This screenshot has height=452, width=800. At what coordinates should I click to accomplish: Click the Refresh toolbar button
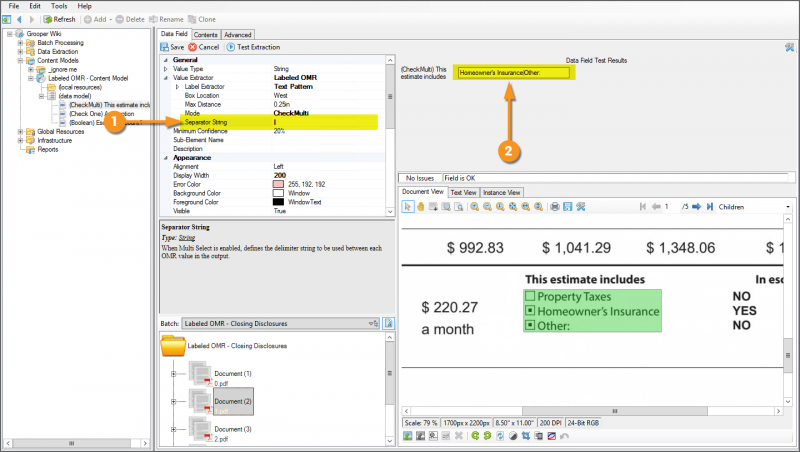click(60, 19)
